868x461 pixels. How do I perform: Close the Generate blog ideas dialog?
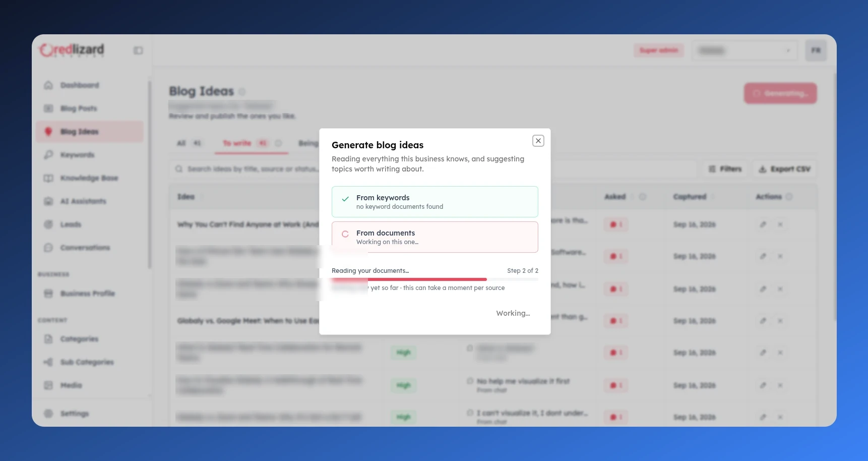[x=538, y=141]
